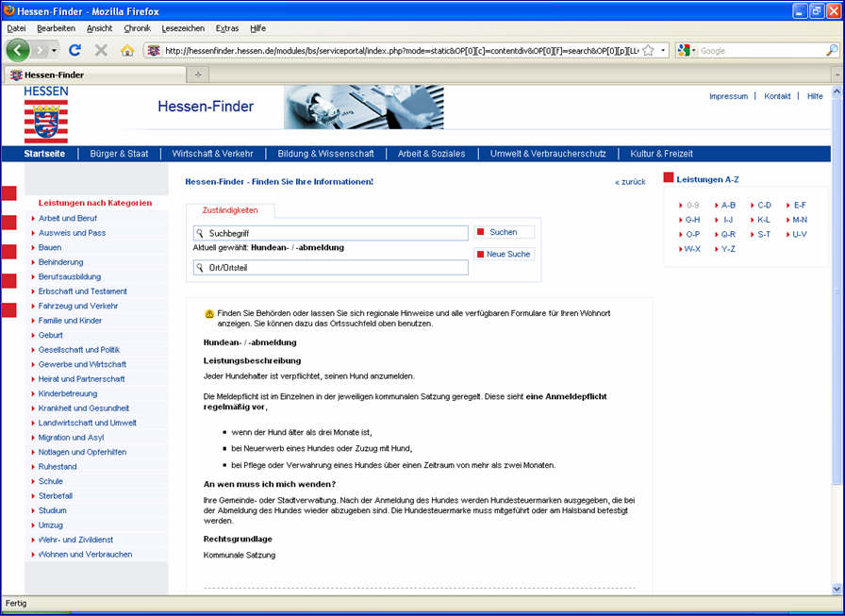Click the Stop loading X icon
The height and width of the screenshot is (616, 845).
click(x=101, y=51)
